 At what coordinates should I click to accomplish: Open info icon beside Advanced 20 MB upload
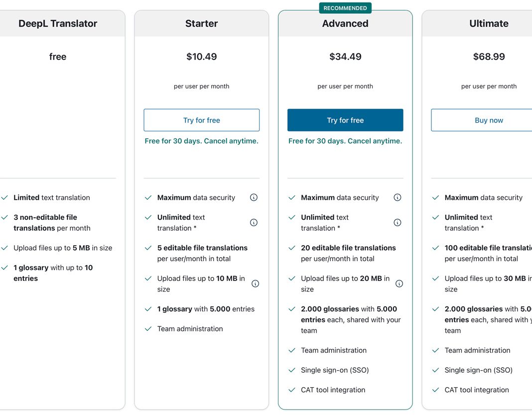399,283
